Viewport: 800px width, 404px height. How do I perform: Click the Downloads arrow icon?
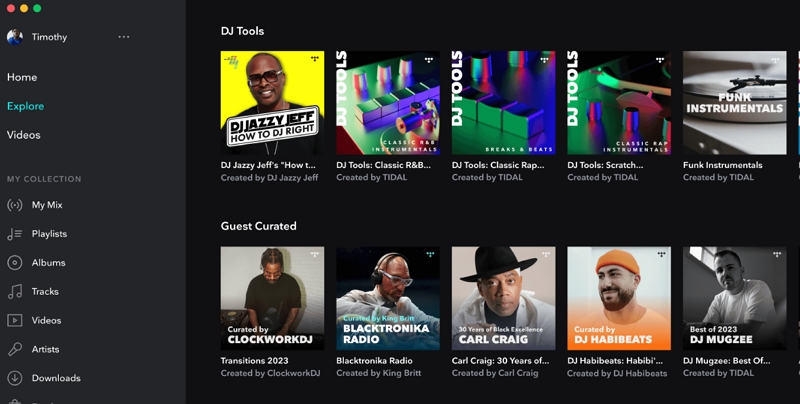point(14,378)
